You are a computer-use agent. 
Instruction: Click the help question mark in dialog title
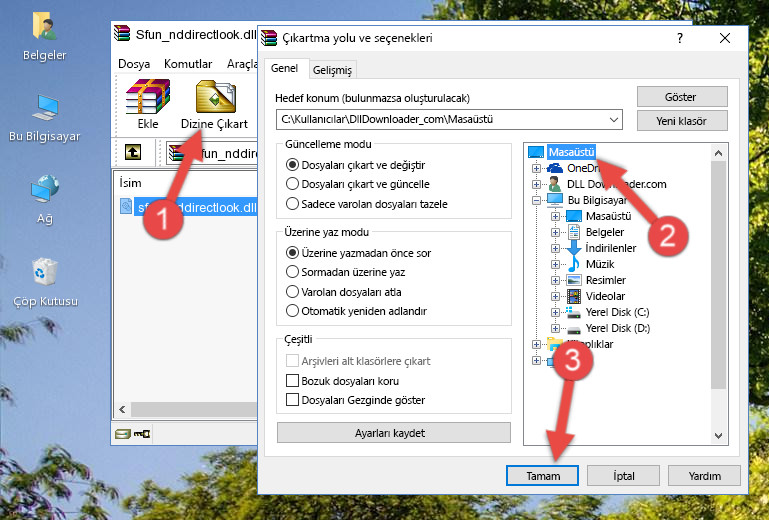click(680, 38)
